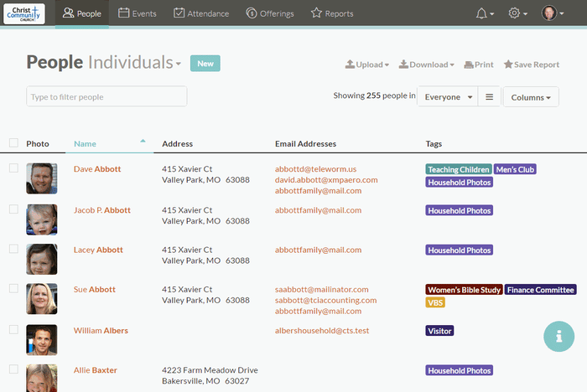This screenshot has height=392, width=587.
Task: Click the Women's Bible Study tag
Action: pyautogui.click(x=464, y=290)
